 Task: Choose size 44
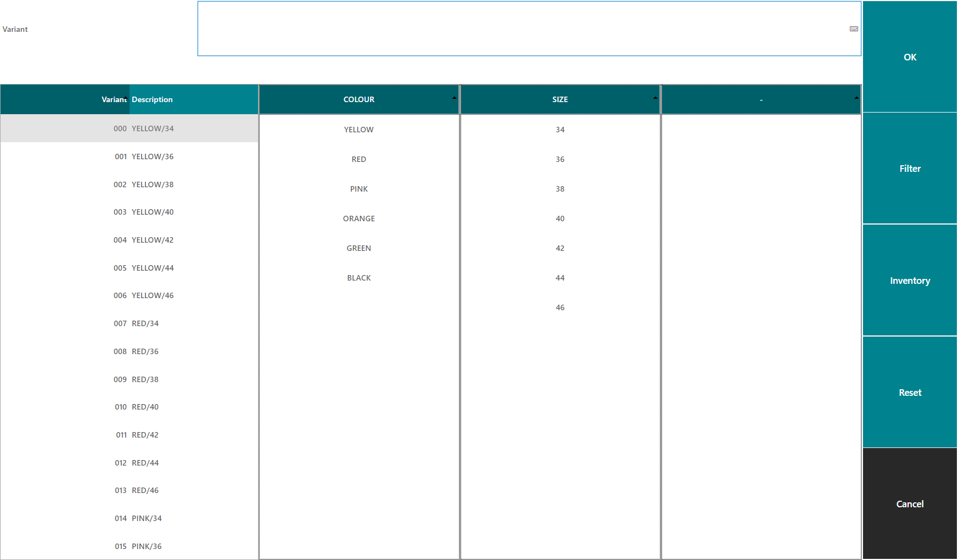pyautogui.click(x=560, y=278)
